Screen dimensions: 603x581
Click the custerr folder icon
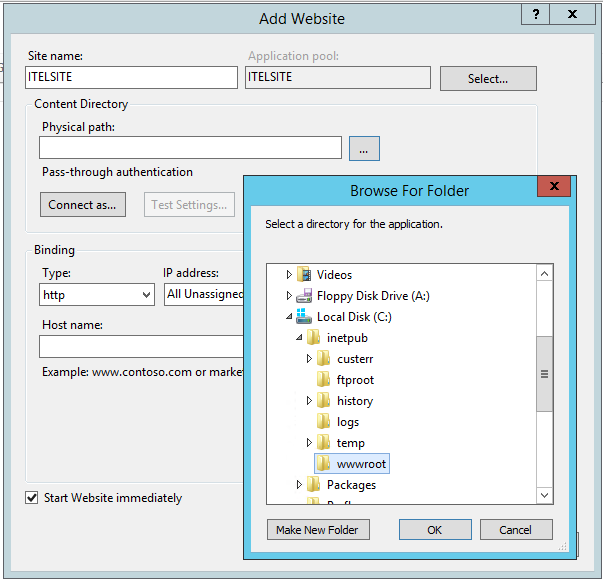pyautogui.click(x=323, y=358)
